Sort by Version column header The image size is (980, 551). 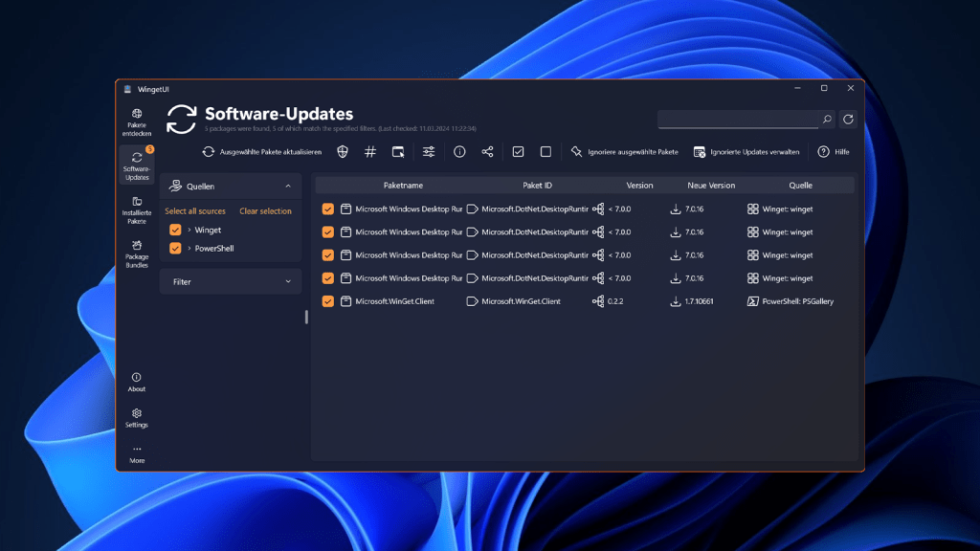tap(639, 186)
